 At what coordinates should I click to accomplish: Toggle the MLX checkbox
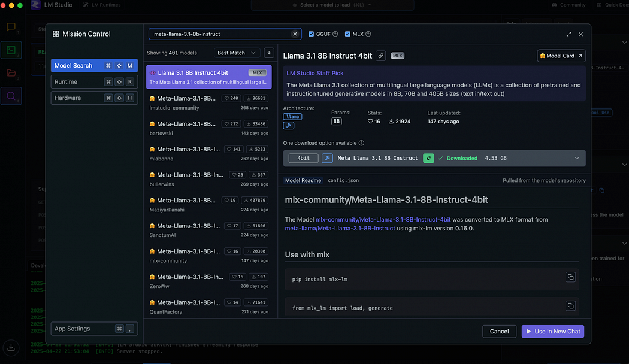click(347, 34)
